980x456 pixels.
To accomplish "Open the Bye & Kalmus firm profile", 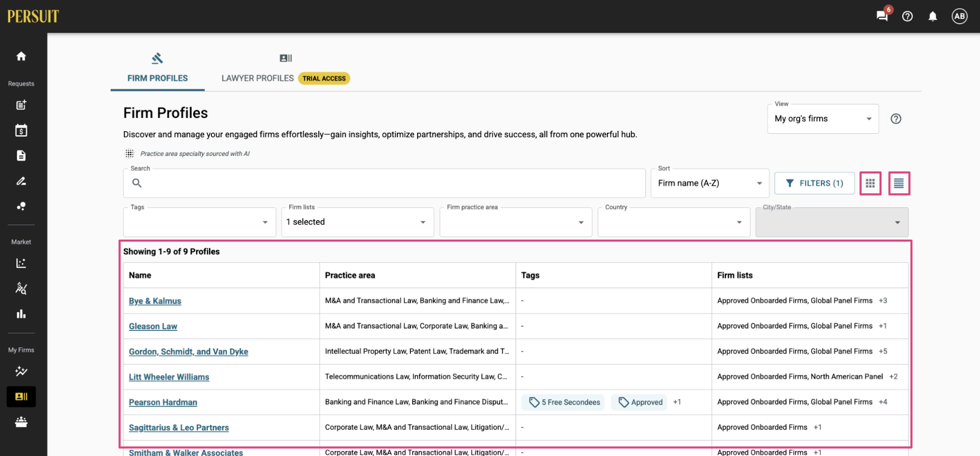I will pyautogui.click(x=155, y=301).
